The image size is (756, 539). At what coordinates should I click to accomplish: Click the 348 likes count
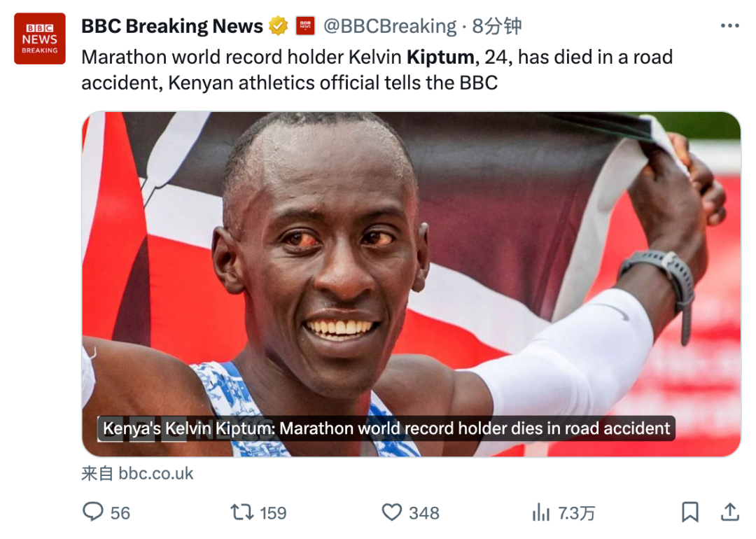coord(424,513)
